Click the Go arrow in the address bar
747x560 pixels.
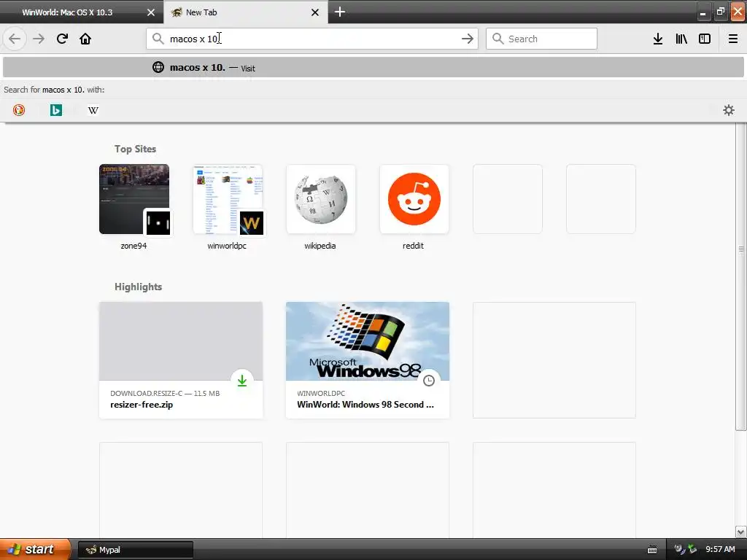pos(468,39)
